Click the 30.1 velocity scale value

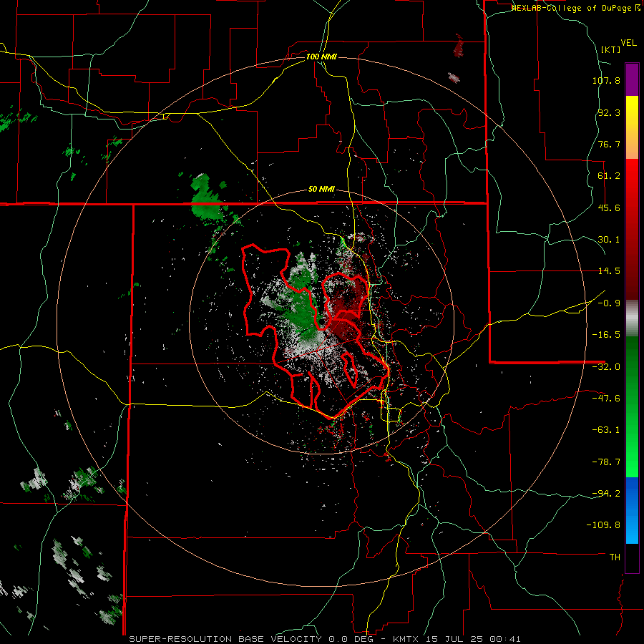click(x=609, y=240)
